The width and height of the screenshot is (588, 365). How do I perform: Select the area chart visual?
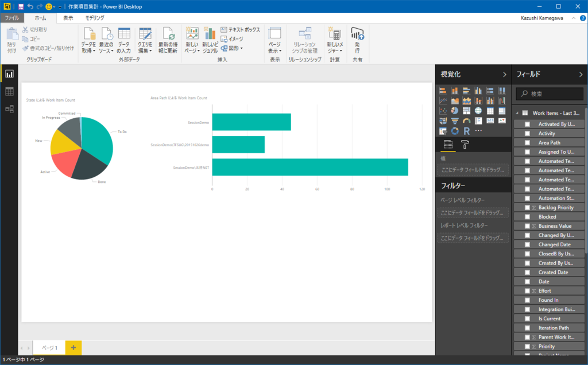tap(455, 101)
